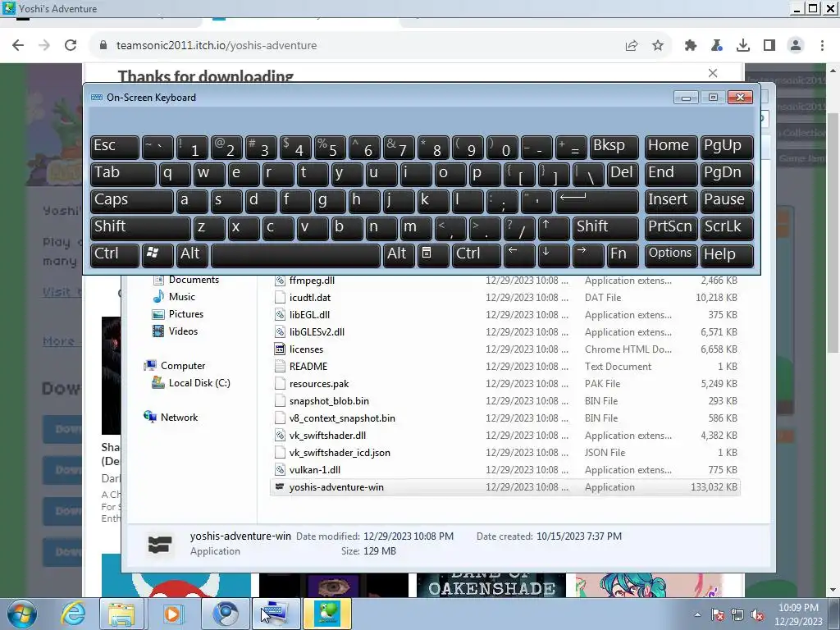Image resolution: width=840 pixels, height=630 pixels.
Task: Tap the left arrow key
Action: 519,255
